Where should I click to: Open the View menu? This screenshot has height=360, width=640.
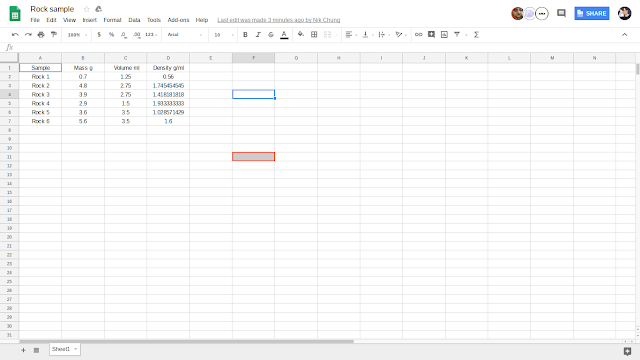click(69, 20)
